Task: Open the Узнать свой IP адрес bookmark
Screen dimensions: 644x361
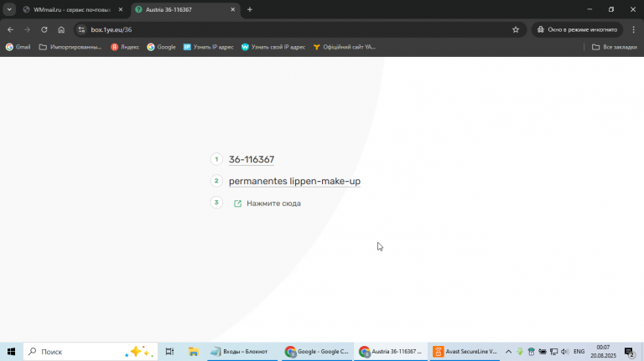Action: (x=273, y=47)
